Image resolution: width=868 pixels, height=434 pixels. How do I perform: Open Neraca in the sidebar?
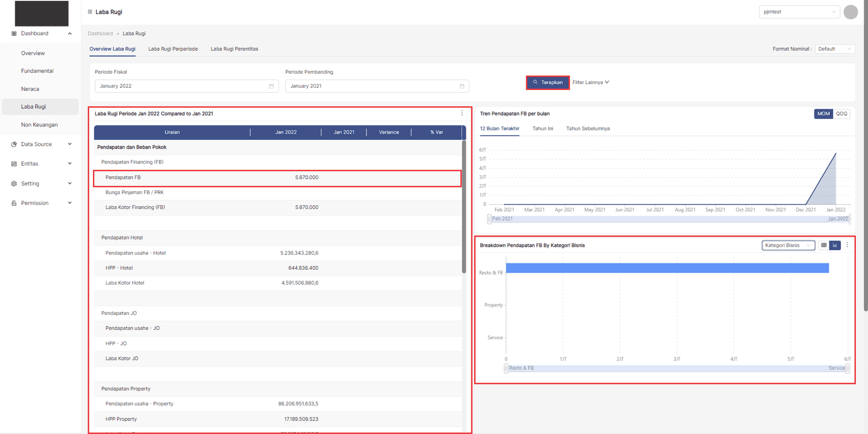(x=30, y=89)
